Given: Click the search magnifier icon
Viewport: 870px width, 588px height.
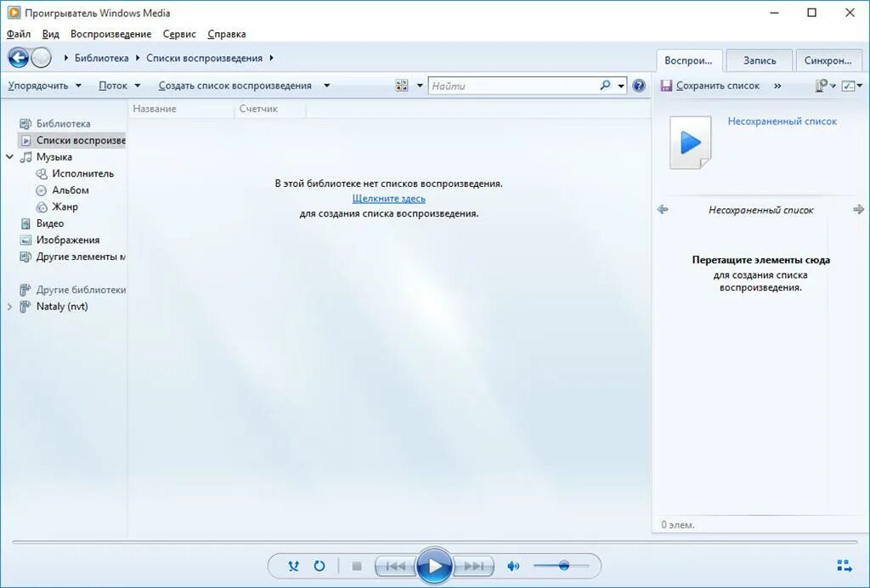Looking at the screenshot, I should (x=605, y=86).
